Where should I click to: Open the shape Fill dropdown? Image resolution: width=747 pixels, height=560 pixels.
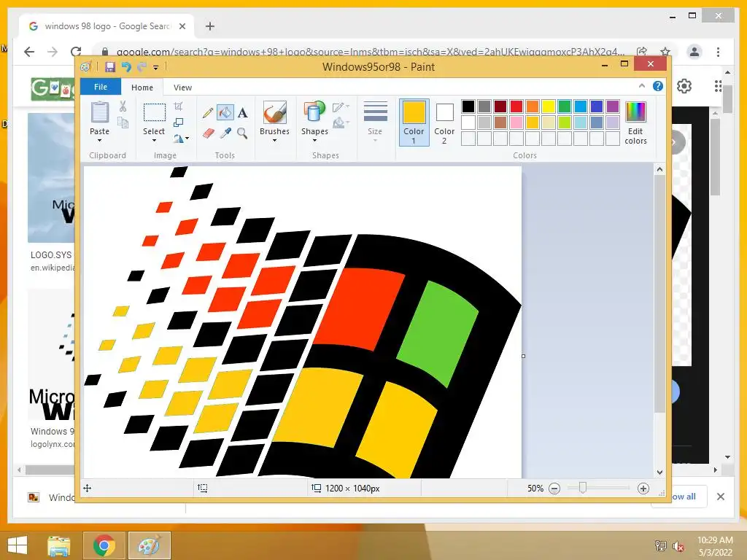(341, 122)
